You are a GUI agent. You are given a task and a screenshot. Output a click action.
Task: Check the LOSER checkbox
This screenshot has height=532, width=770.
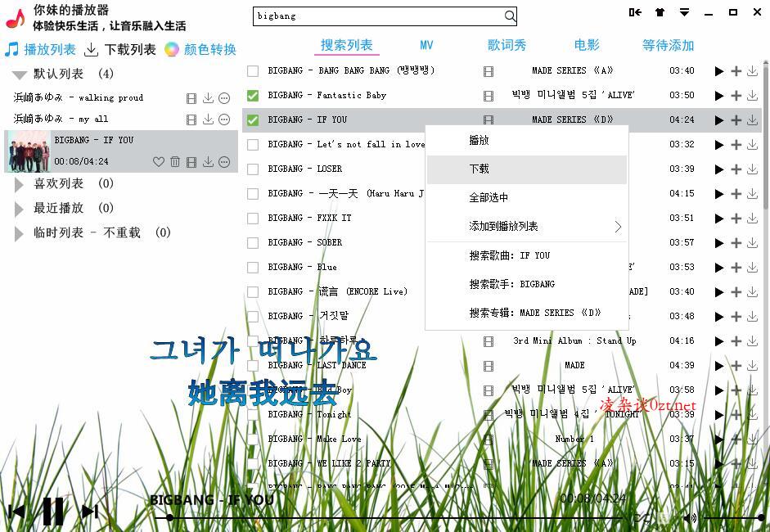pos(253,169)
